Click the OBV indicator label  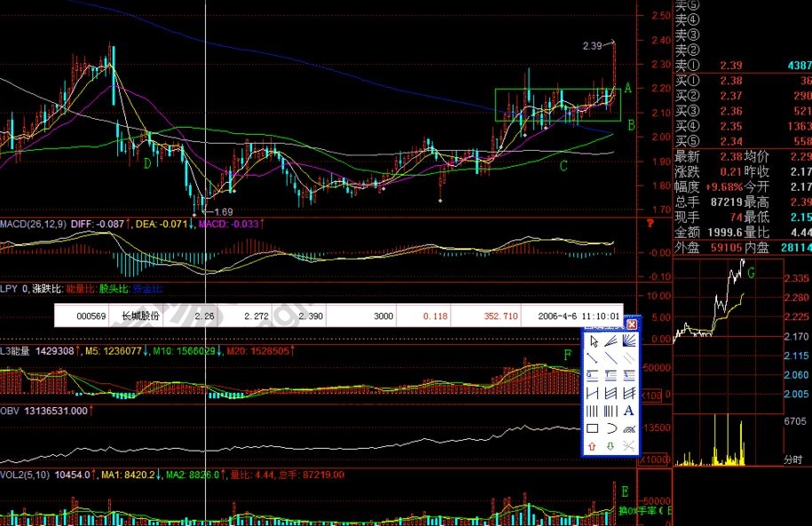pyautogui.click(x=10, y=411)
